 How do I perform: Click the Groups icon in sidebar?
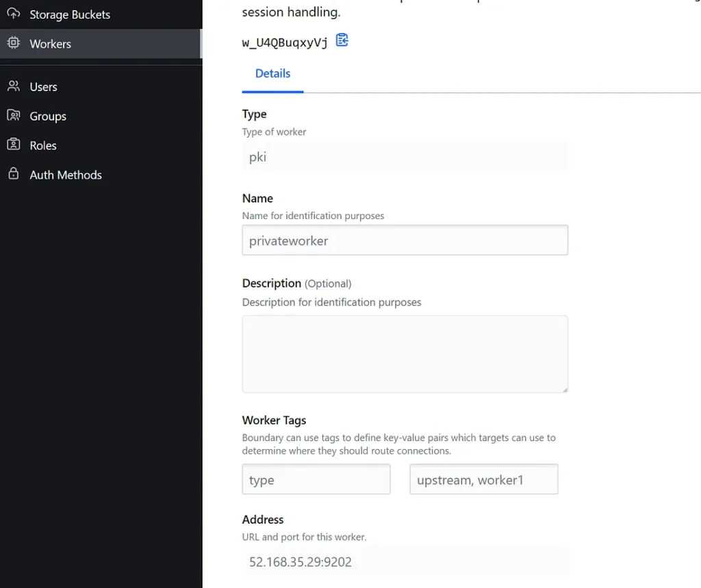13,116
